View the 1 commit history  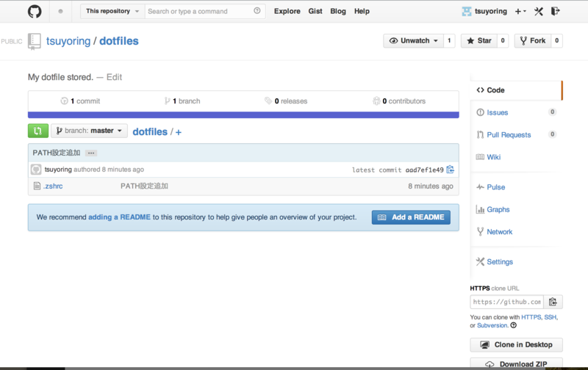point(80,101)
